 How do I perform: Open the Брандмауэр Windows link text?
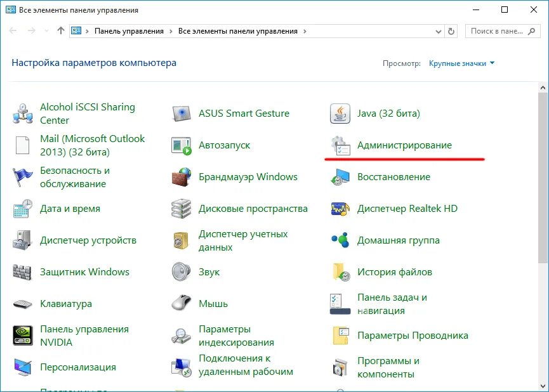point(248,177)
